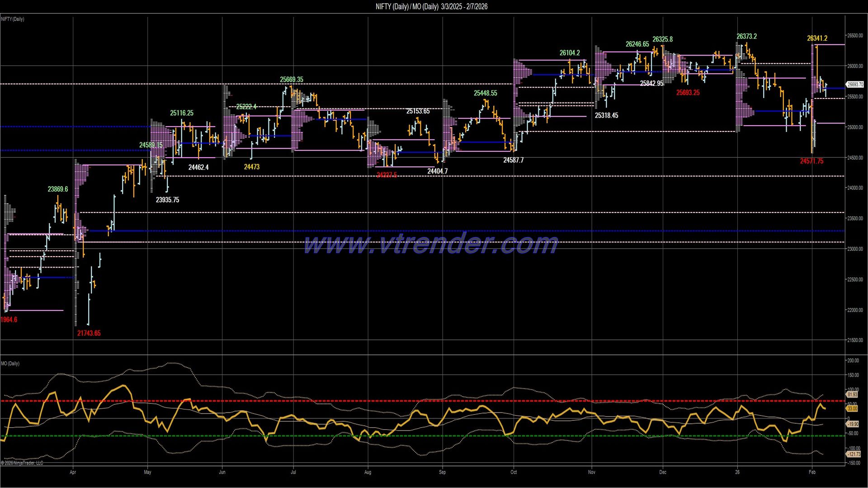Screen dimensions: 868x488
Task: Click the 81.93 upper band value marker
Action: tap(853, 394)
